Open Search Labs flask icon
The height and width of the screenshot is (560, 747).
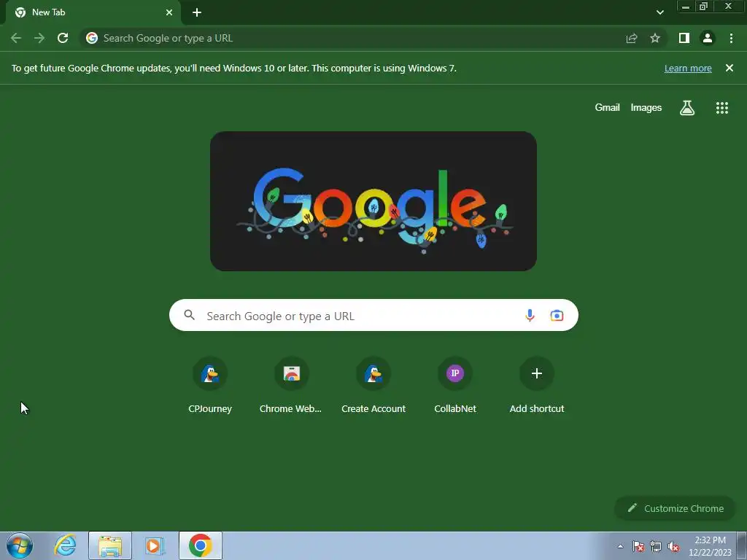(687, 108)
